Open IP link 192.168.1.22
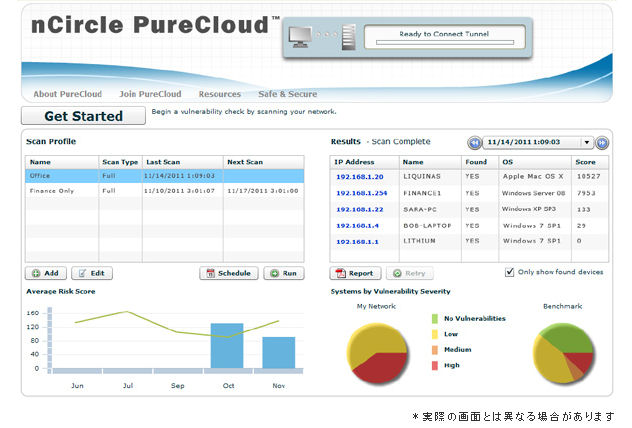The image size is (632, 428). (x=360, y=210)
